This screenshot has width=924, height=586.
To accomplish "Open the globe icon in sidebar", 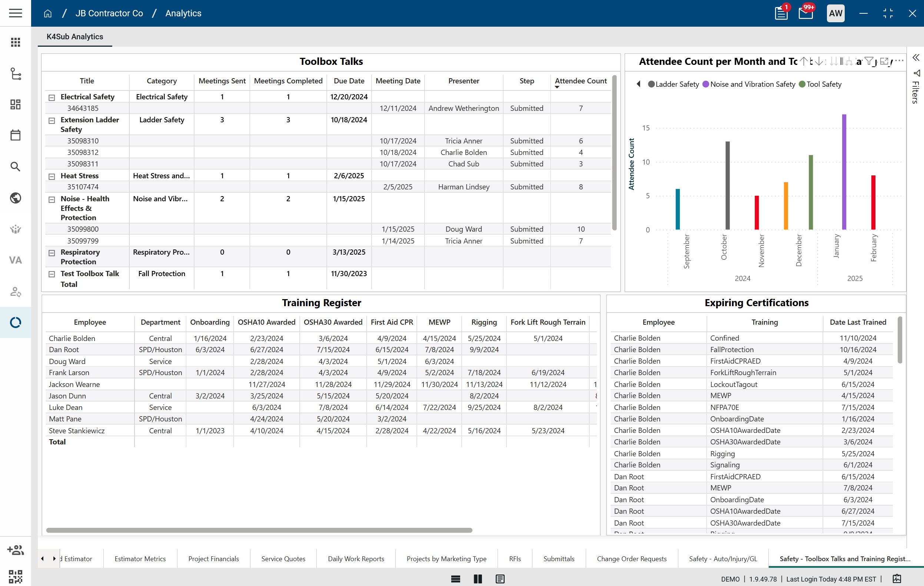I will point(15,198).
